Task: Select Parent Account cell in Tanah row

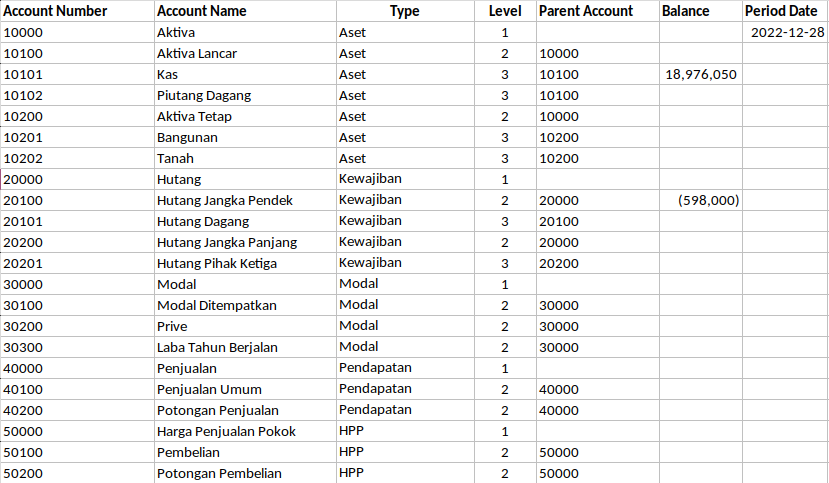Action: [597, 159]
